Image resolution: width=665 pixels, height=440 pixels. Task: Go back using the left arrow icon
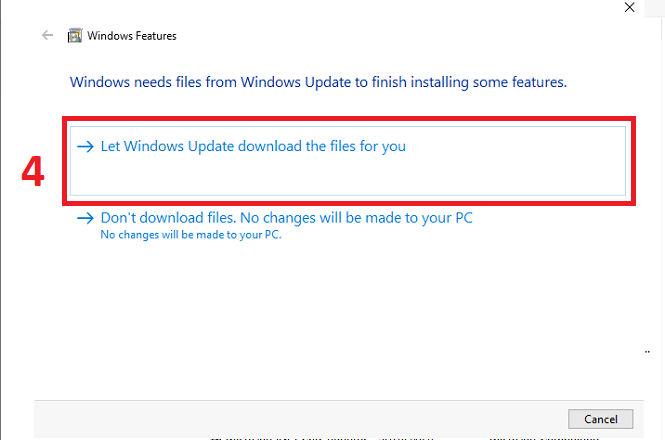[48, 35]
